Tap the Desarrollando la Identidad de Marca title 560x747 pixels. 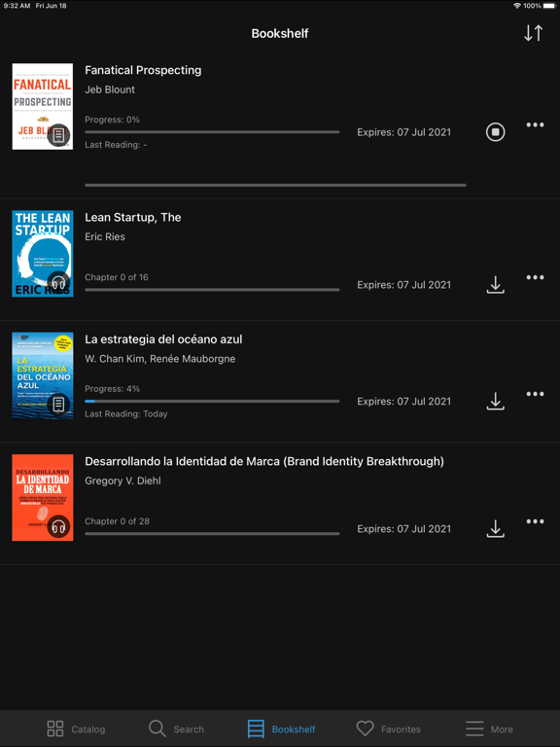[264, 461]
